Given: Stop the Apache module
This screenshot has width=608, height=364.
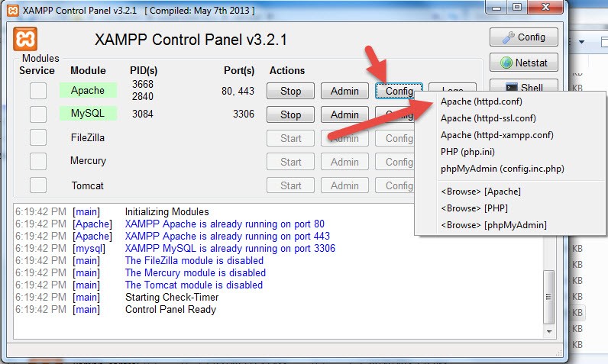Looking at the screenshot, I should (x=290, y=91).
